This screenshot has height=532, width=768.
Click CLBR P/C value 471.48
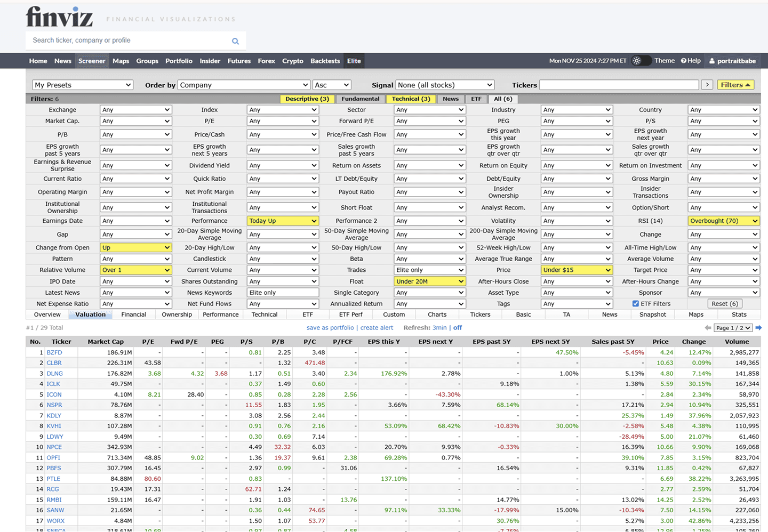(x=315, y=363)
